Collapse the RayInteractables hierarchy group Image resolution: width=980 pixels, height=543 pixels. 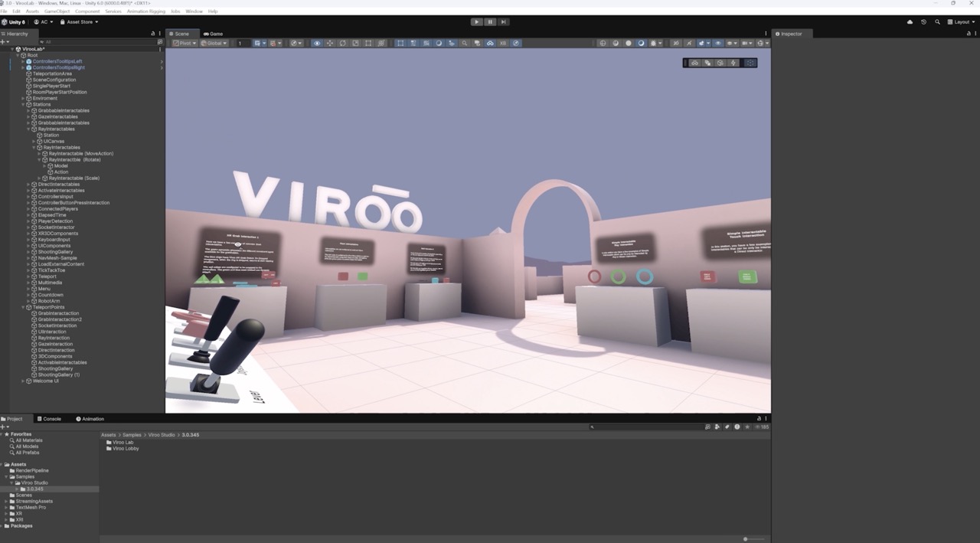click(28, 129)
